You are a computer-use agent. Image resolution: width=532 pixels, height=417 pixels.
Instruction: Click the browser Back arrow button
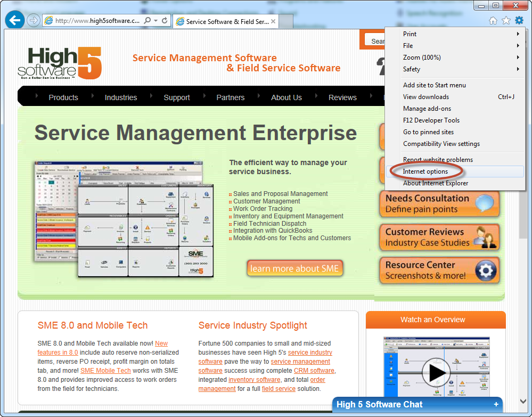coord(14,20)
